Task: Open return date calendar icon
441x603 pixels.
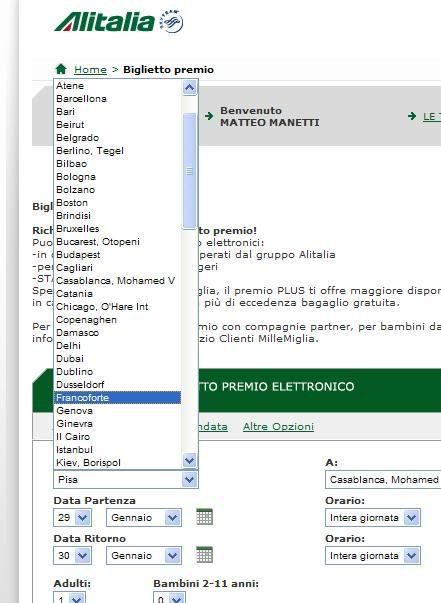Action: coord(204,554)
